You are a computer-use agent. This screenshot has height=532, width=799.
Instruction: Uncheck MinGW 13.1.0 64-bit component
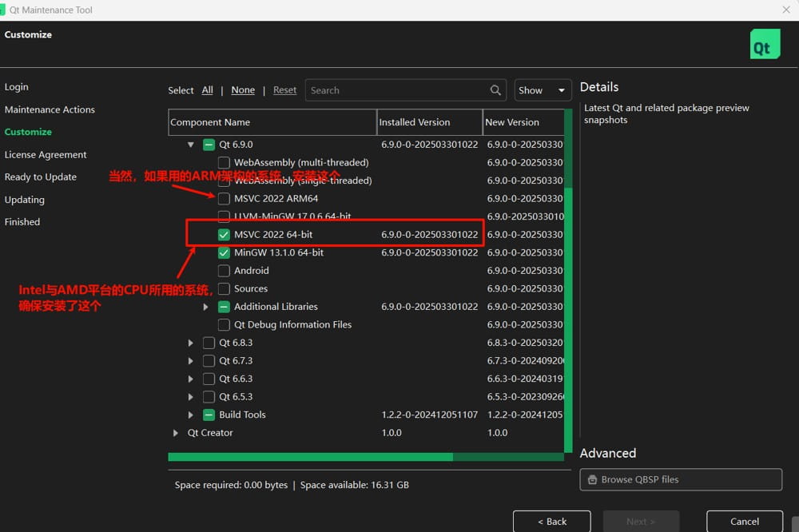click(224, 252)
